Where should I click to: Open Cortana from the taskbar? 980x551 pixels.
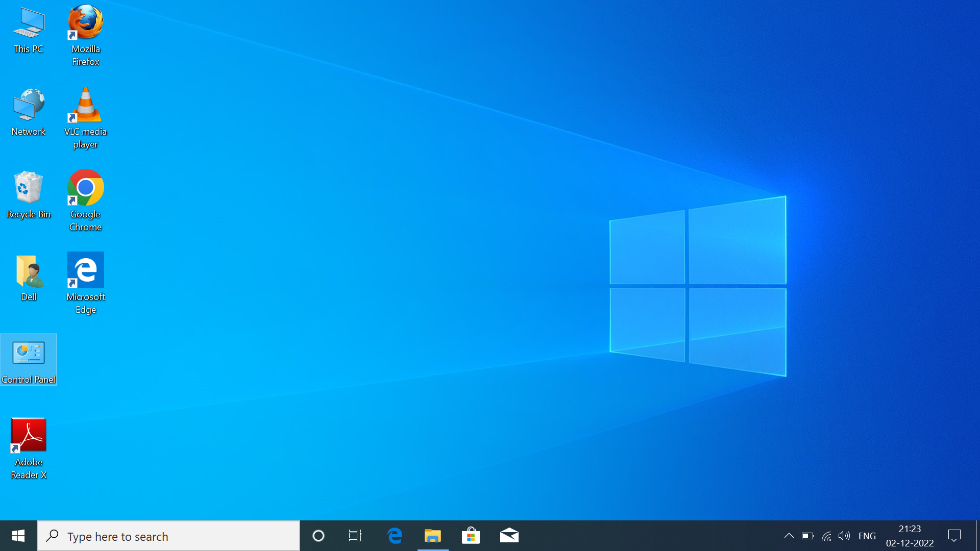(x=318, y=536)
